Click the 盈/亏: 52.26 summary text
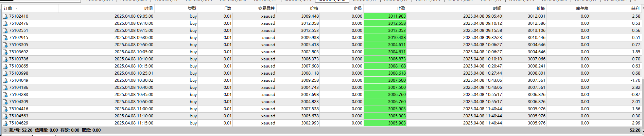This screenshot has width=644, height=136. [x=21, y=130]
